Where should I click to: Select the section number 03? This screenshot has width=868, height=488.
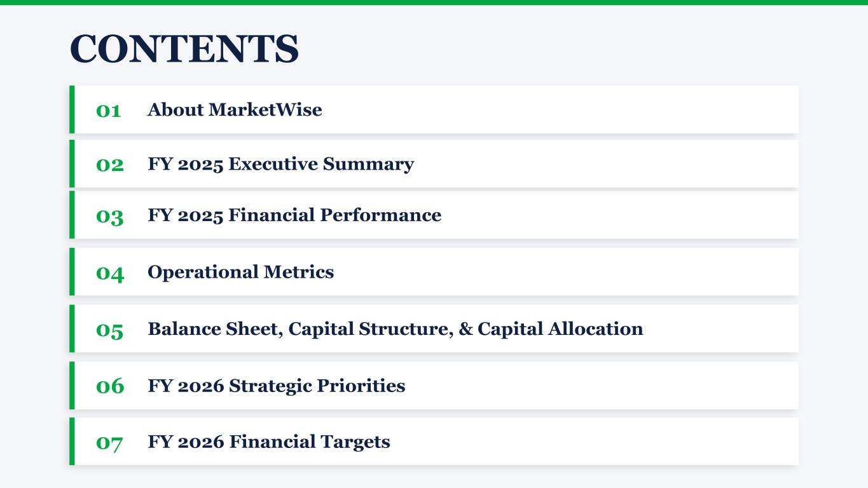pos(110,216)
